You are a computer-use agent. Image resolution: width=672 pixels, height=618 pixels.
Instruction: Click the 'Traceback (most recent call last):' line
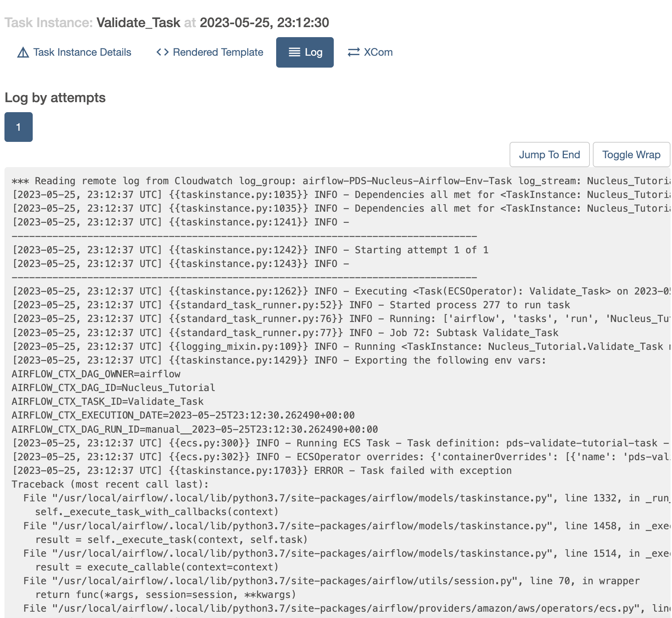pyautogui.click(x=110, y=484)
